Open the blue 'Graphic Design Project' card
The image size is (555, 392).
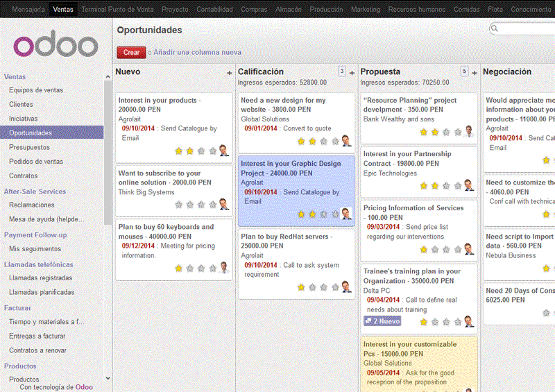[297, 191]
